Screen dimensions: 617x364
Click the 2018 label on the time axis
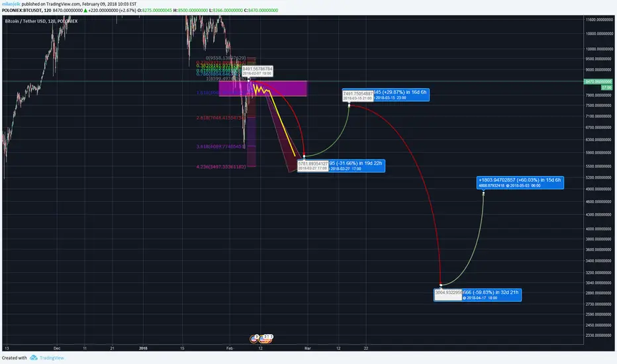point(143,348)
